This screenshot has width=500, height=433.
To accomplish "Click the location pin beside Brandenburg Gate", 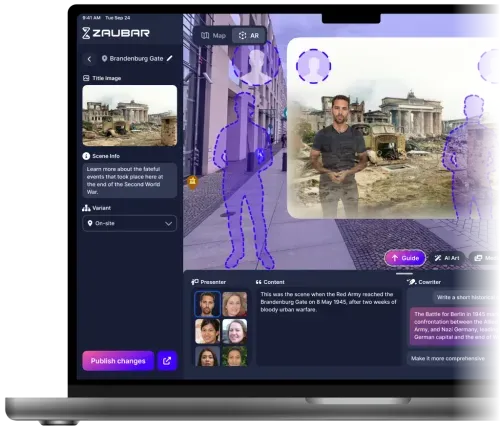I will pos(104,59).
